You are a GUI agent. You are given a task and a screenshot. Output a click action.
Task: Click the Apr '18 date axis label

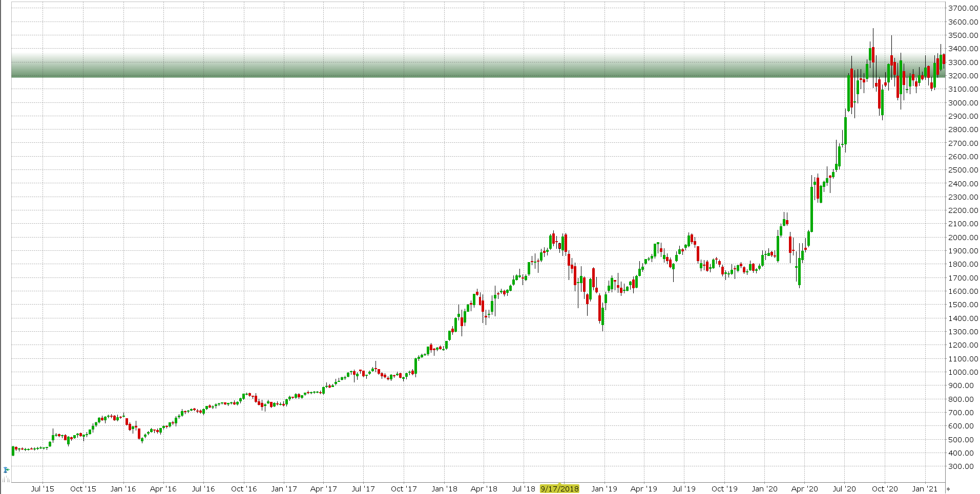484,488
